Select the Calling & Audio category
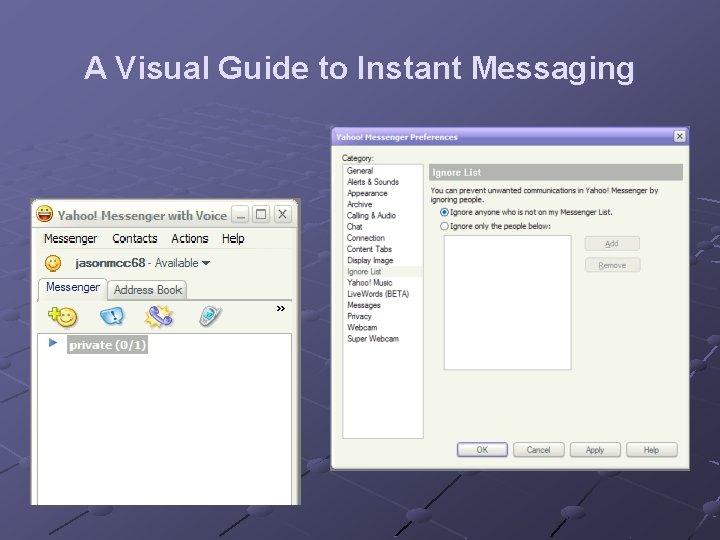This screenshot has width=720, height=540. [x=371, y=215]
